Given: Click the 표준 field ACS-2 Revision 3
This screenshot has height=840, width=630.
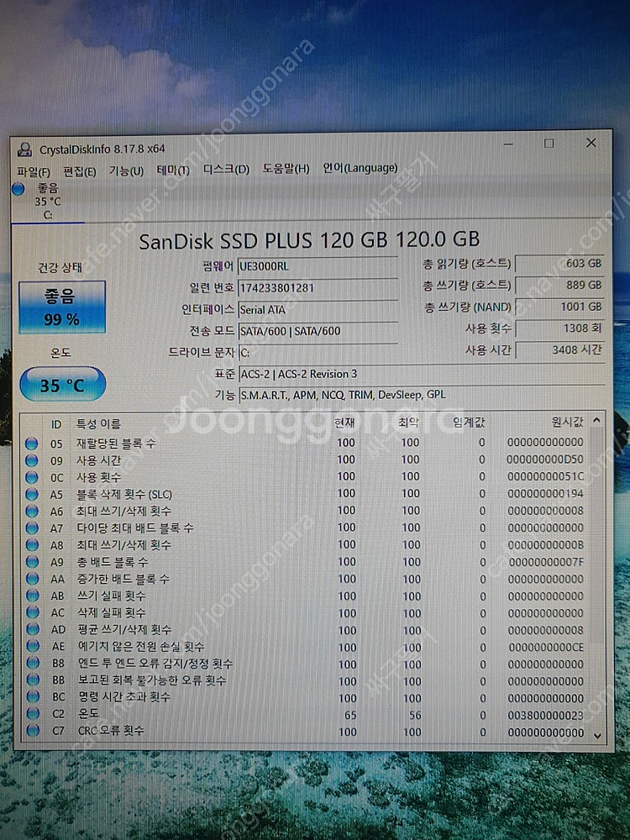Looking at the screenshot, I should [x=422, y=374].
